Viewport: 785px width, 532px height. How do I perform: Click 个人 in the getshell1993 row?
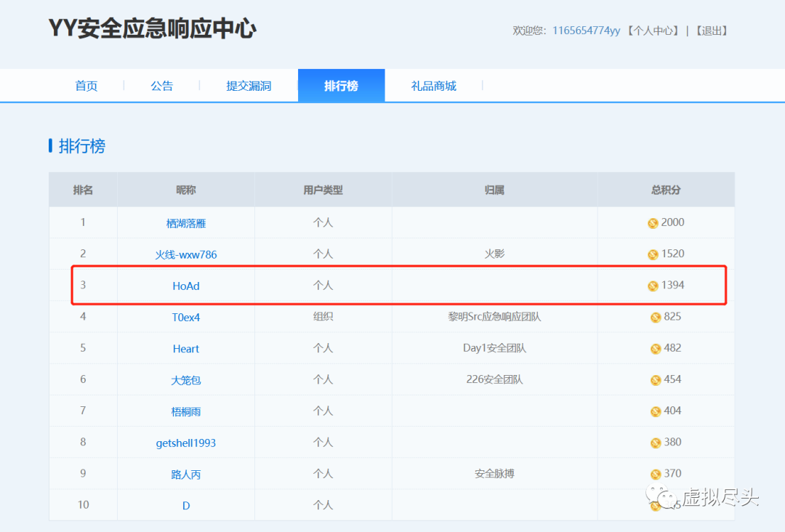click(323, 442)
